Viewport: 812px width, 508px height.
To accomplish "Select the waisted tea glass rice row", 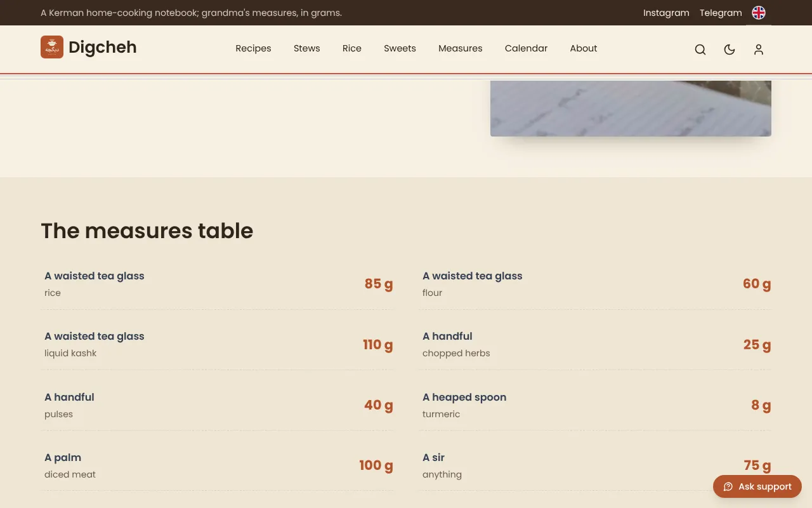I will pos(218,284).
